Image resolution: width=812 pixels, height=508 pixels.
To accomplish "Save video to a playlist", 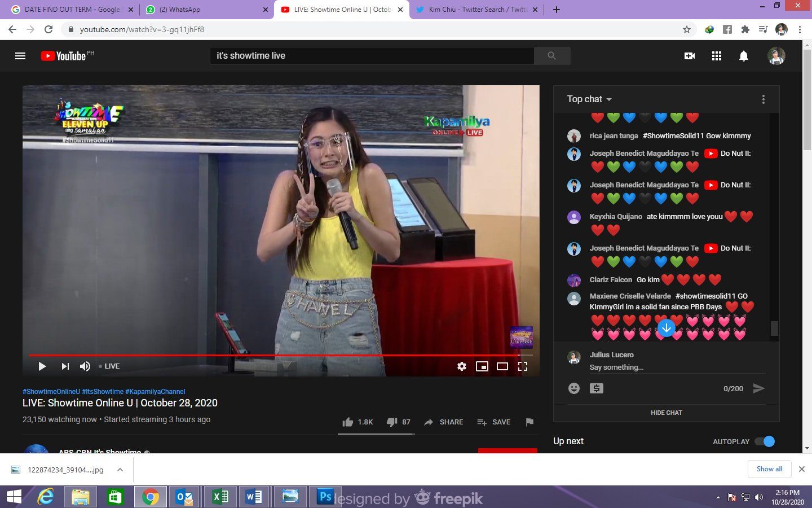I will [494, 422].
